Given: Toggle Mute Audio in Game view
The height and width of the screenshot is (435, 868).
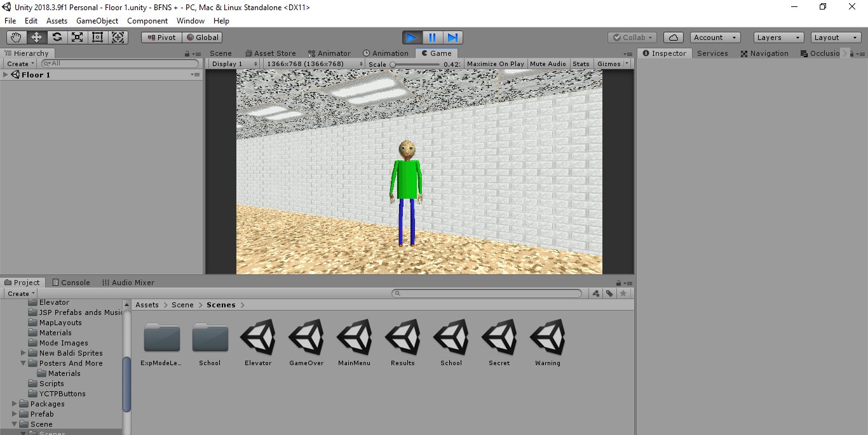Looking at the screenshot, I should click(x=548, y=64).
